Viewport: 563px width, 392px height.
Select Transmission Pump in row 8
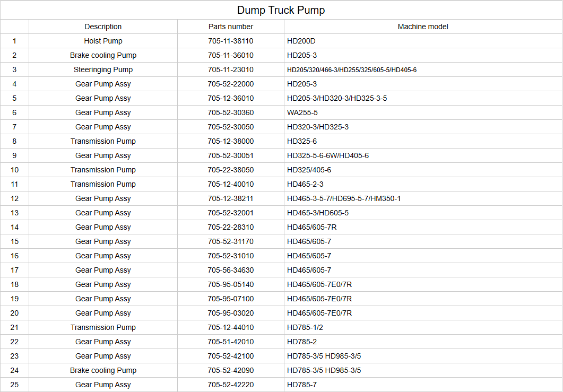[x=103, y=142]
